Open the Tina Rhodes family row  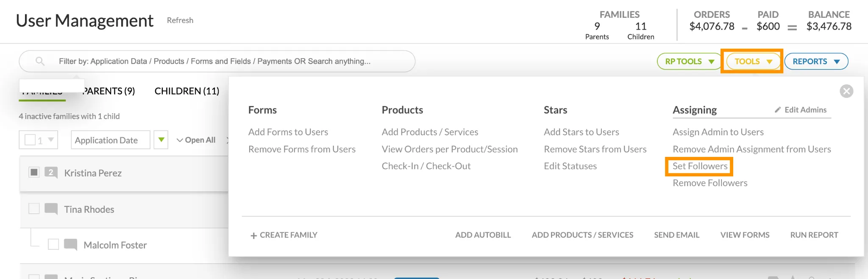point(124,209)
